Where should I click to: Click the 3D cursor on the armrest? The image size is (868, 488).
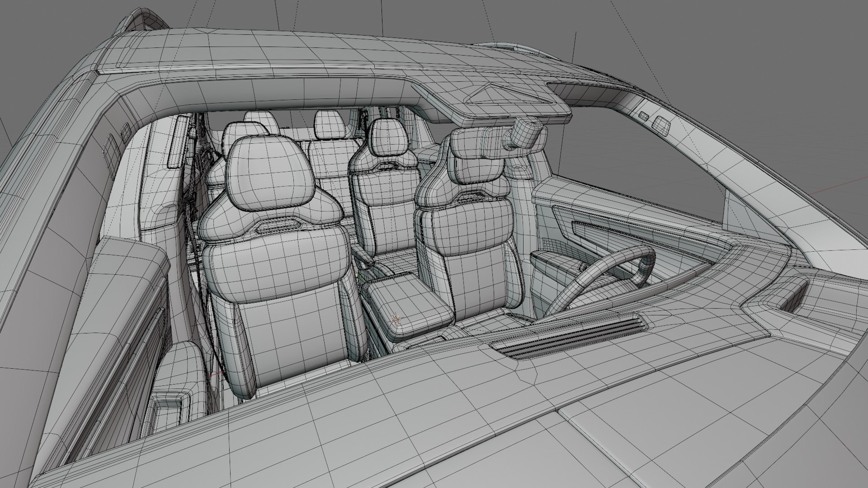397,320
